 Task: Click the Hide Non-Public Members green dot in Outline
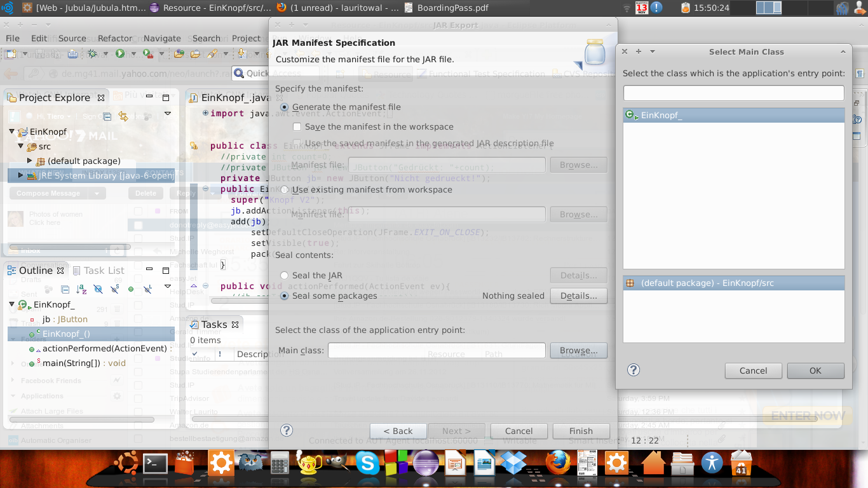131,289
